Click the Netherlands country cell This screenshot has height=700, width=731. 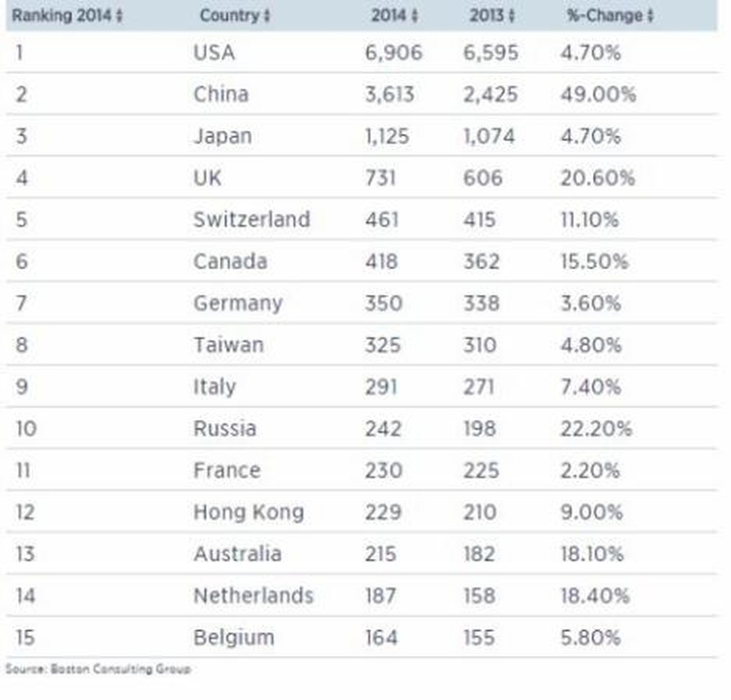coord(253,595)
